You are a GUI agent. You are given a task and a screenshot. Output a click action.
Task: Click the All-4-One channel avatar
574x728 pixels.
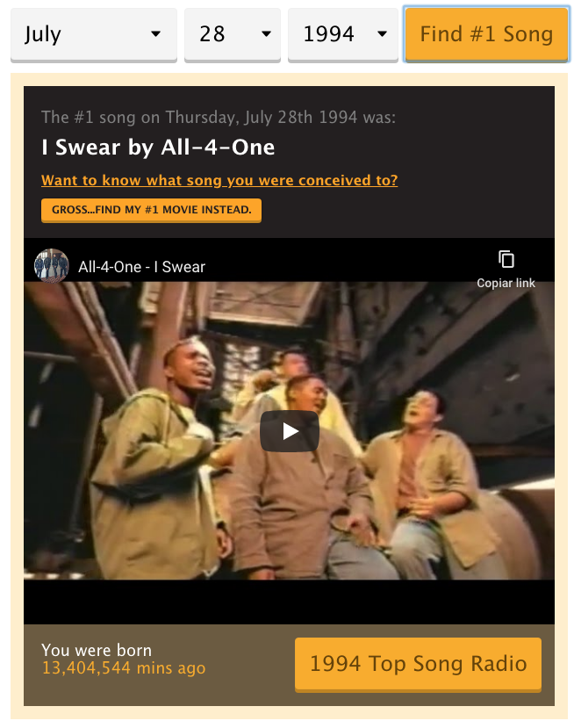52,266
